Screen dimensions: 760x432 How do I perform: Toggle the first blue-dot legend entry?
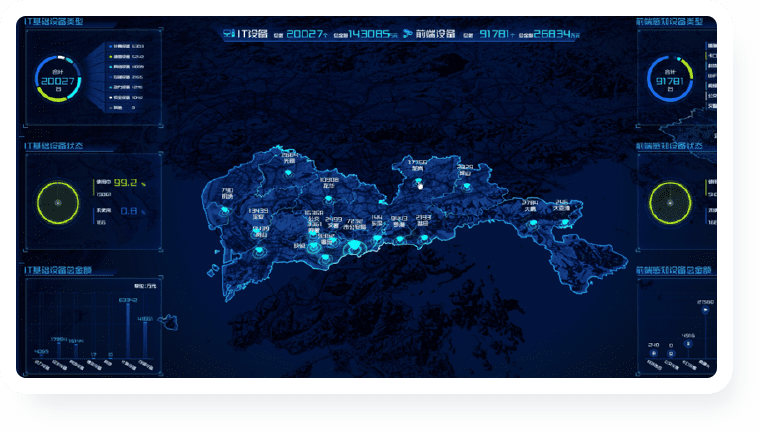tap(127, 47)
